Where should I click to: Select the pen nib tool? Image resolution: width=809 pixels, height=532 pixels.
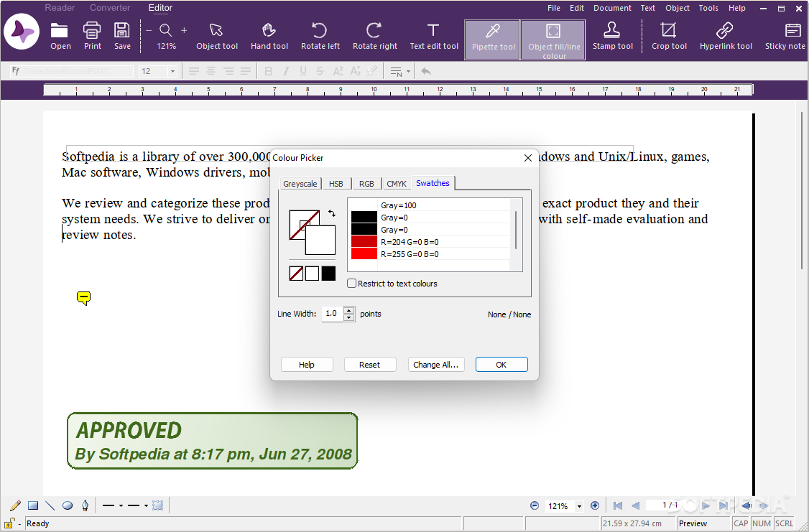(85, 505)
